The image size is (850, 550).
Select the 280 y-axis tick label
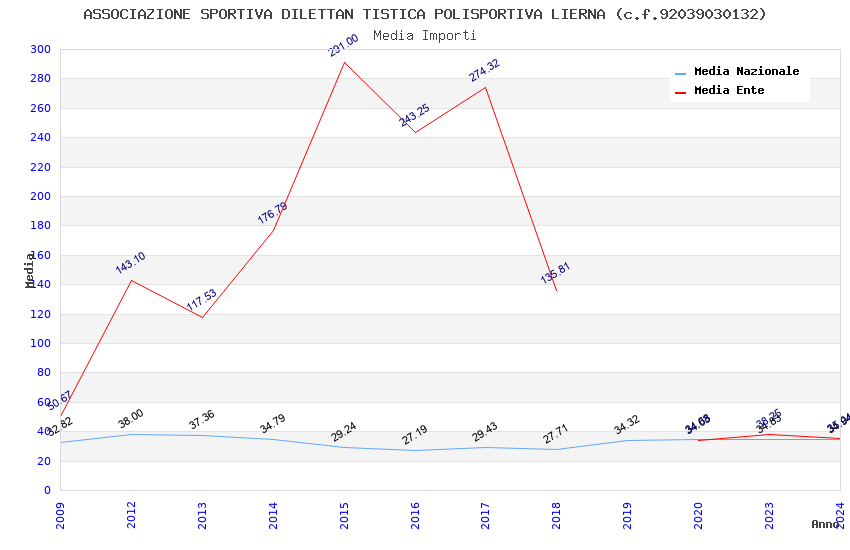pos(41,79)
